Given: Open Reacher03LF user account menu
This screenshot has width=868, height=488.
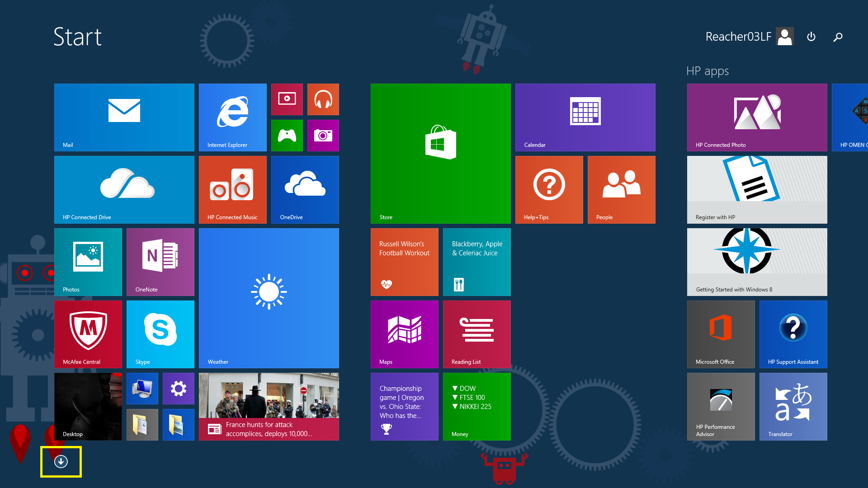Looking at the screenshot, I should click(750, 37).
